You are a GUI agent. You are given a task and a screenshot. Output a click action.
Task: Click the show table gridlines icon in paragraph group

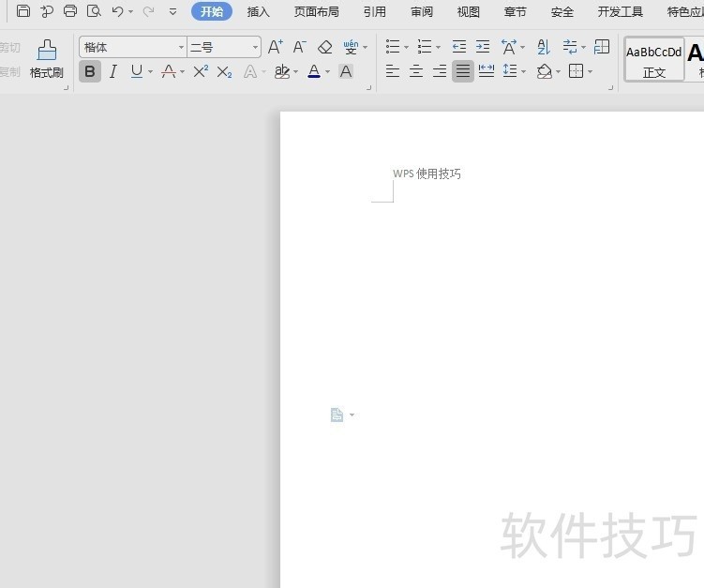(x=602, y=47)
